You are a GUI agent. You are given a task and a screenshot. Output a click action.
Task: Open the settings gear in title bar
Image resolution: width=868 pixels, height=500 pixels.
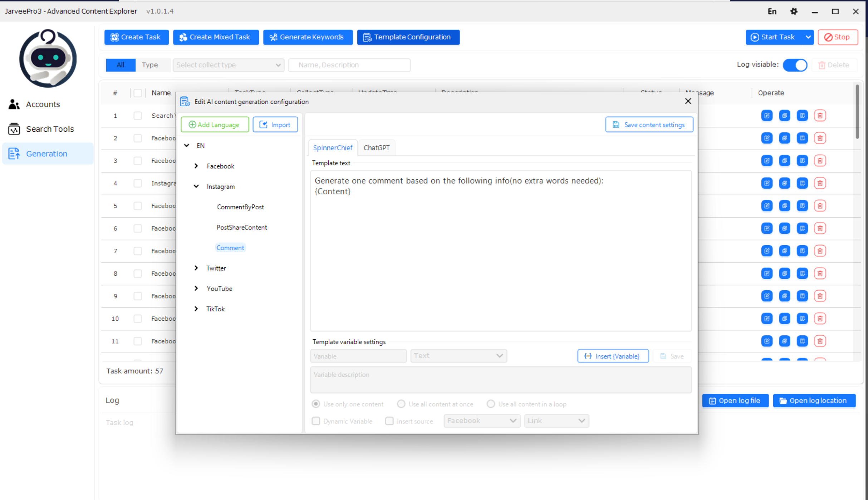794,11
